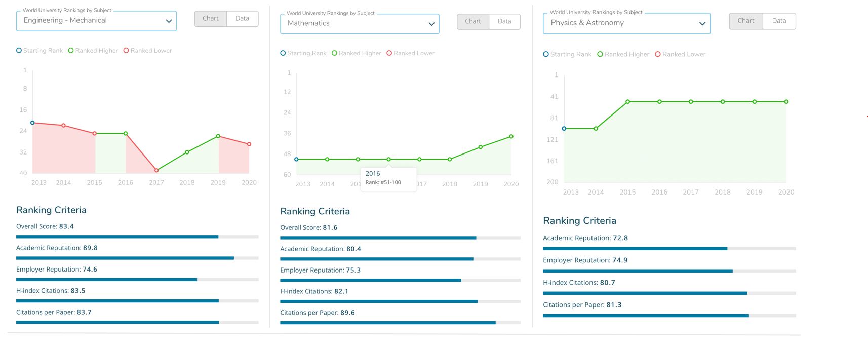Viewport: 868px width, 346px height.
Task: Toggle Ranked Higher legend in Mathematics chart
Action: point(356,53)
